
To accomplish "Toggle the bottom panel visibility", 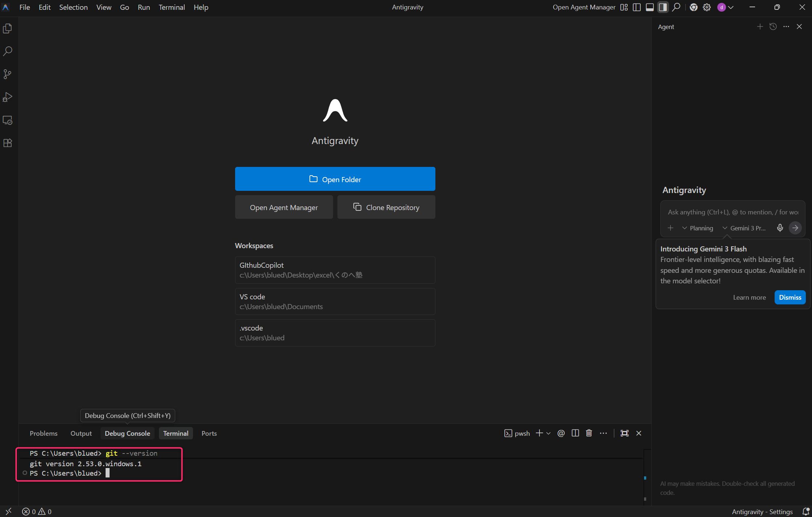I will 650,7.
